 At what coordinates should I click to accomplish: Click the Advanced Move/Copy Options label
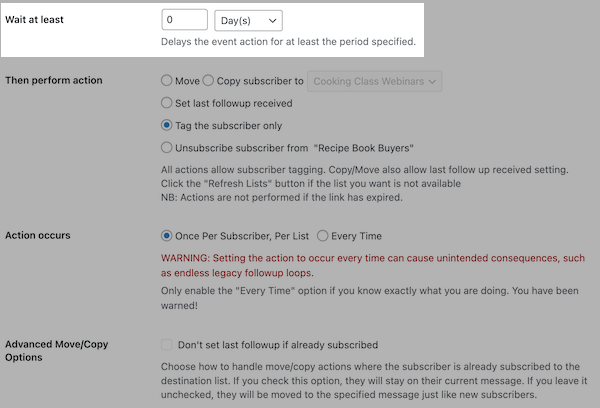(x=56, y=351)
